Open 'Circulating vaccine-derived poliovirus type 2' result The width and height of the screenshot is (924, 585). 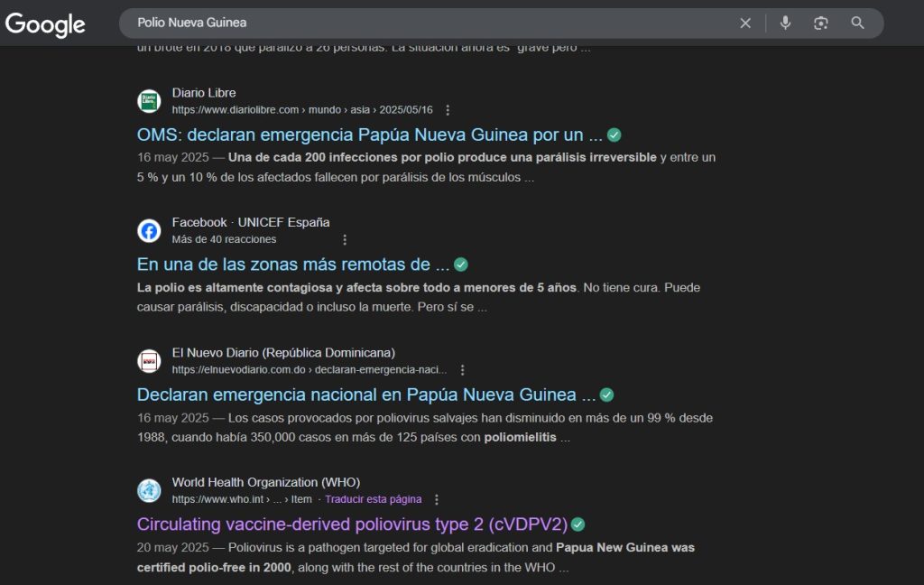coord(353,525)
